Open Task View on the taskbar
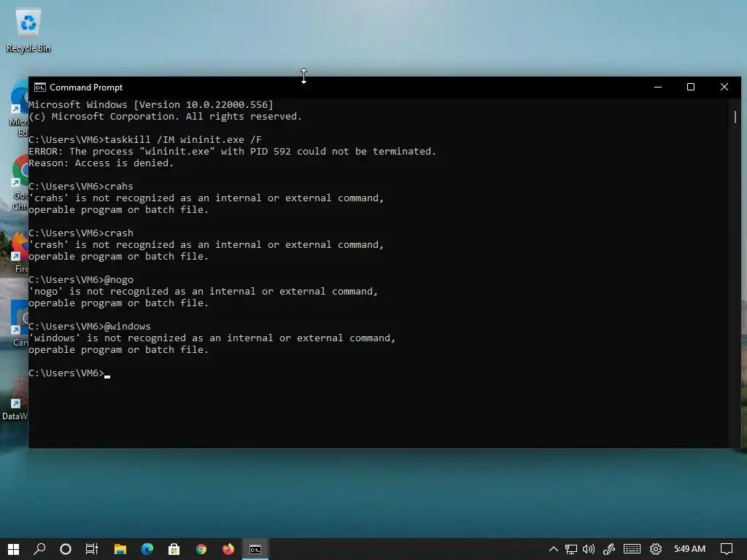This screenshot has width=747, height=560. pyautogui.click(x=91, y=549)
